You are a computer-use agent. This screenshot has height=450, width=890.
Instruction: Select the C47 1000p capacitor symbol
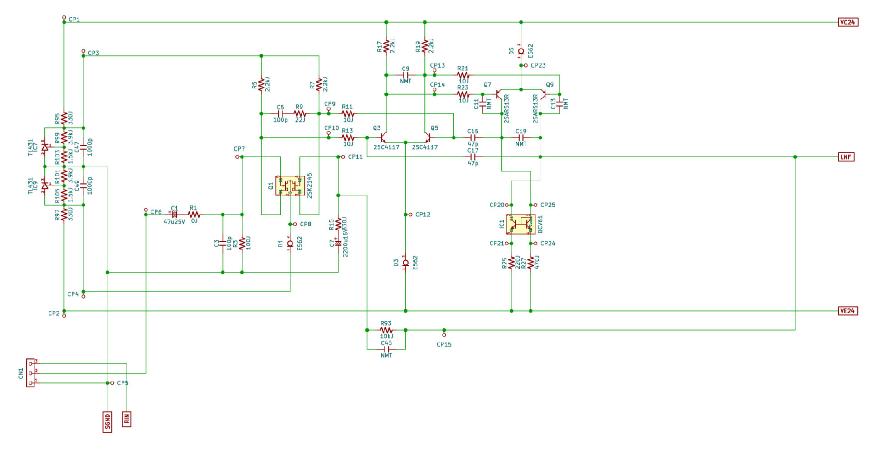pyautogui.click(x=83, y=146)
